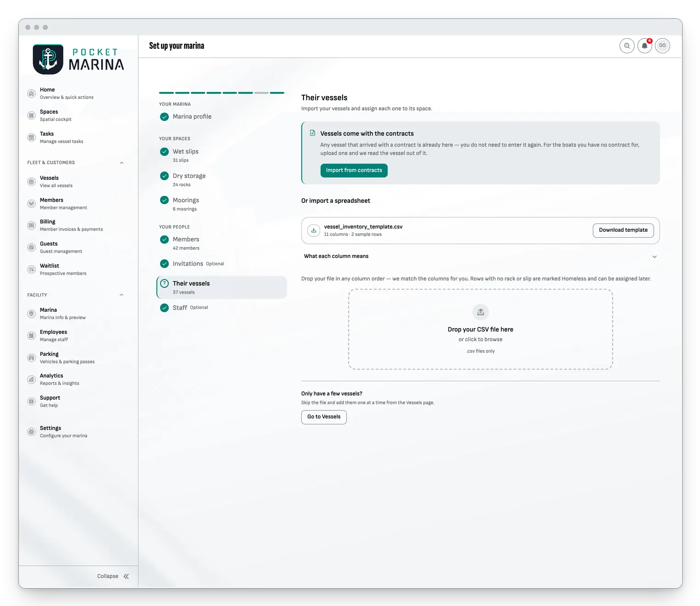Collapse the Fleet & Customers section
The image size is (700, 606).
[x=121, y=163]
